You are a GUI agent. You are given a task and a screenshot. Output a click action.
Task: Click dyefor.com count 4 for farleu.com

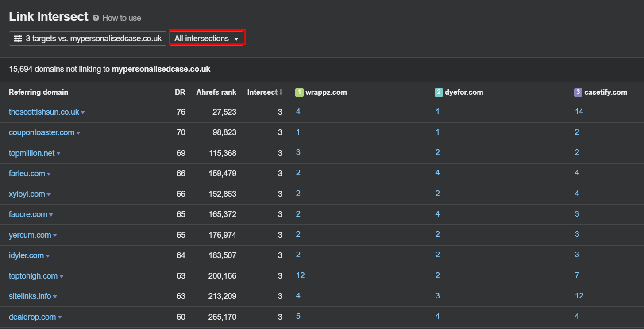coord(437,173)
